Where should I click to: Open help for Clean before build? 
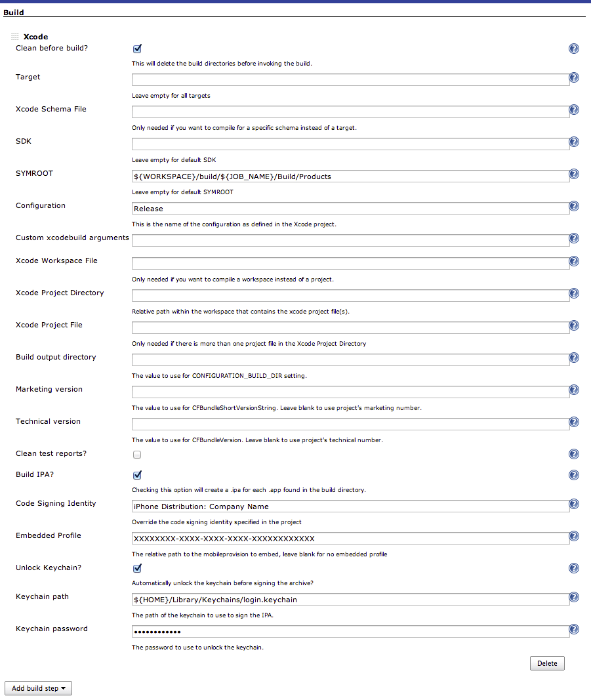click(574, 49)
